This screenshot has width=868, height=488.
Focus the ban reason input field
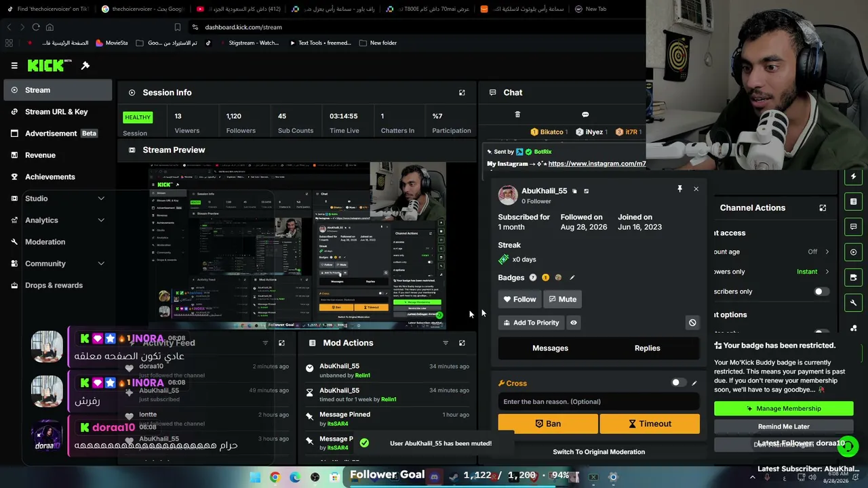(x=599, y=402)
